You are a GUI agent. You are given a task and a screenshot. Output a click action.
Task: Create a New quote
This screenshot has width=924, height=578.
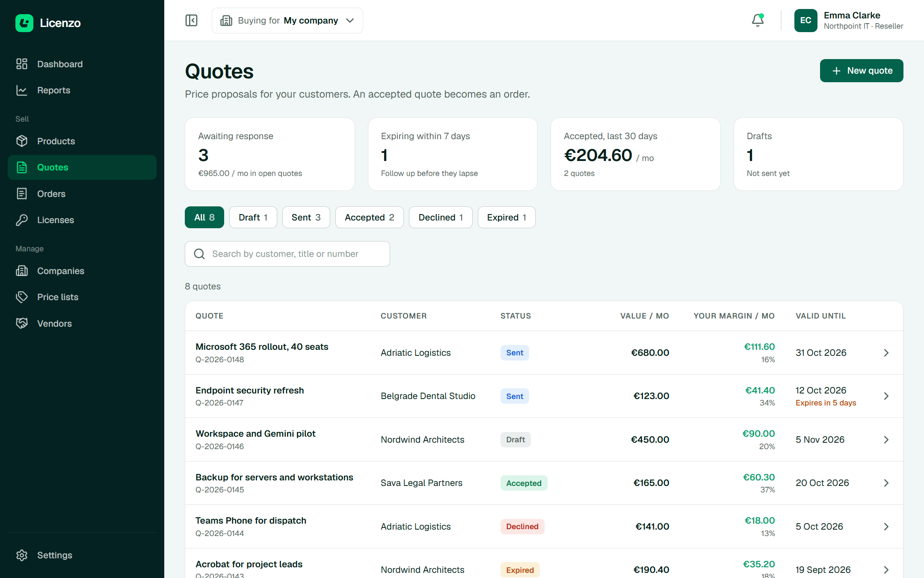point(862,71)
